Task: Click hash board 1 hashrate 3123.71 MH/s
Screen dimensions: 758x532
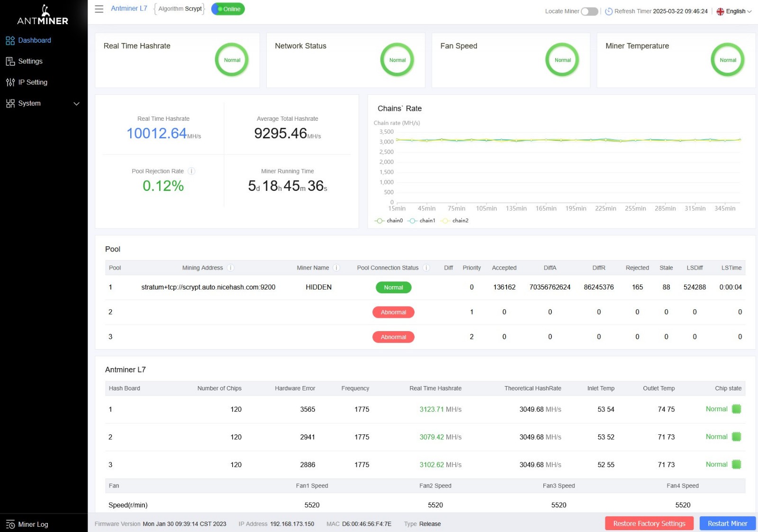Action: pyautogui.click(x=440, y=409)
